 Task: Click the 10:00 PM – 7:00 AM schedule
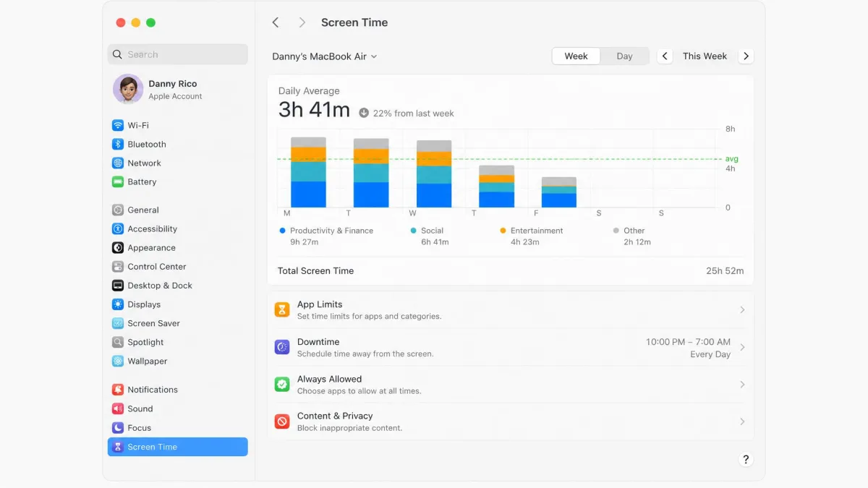point(688,342)
